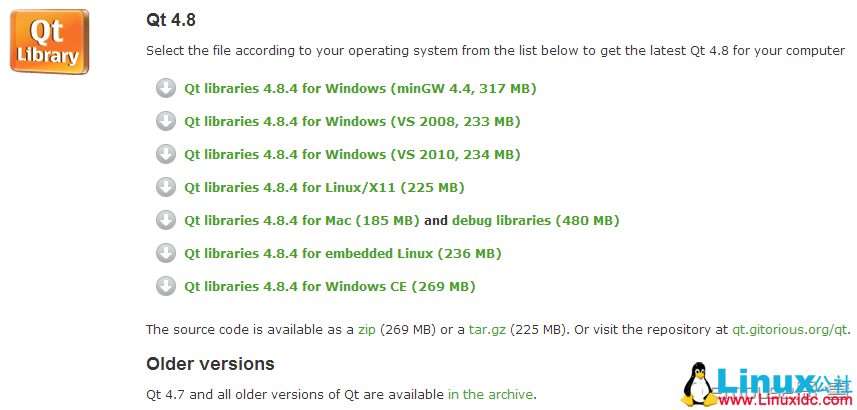Open Qt libraries 4.8.4 Windows VS 2008 link
This screenshot has width=857, height=410.
pyautogui.click(x=352, y=121)
